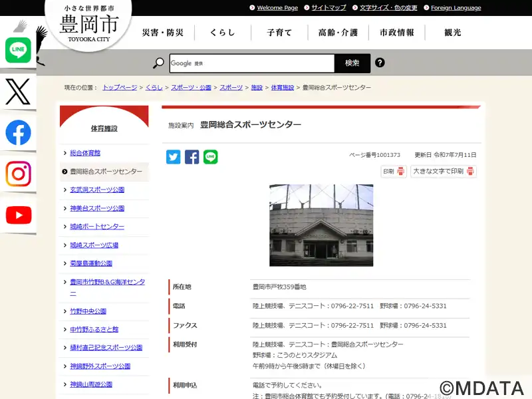Share page via small Facebook icon
Viewport: 532px width, 399px height.
192,157
